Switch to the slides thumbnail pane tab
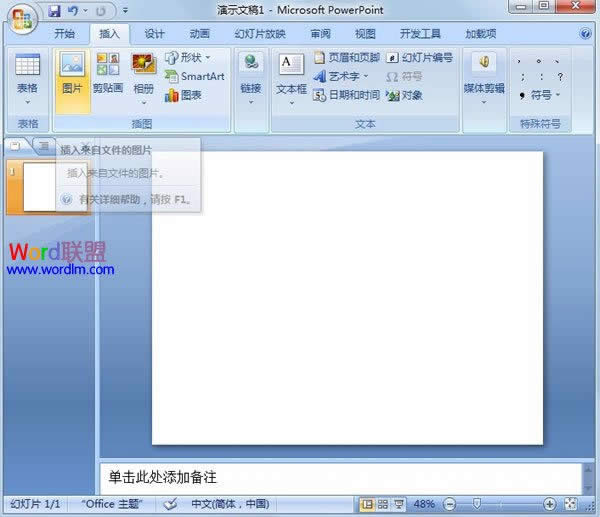The image size is (600, 517). 15,145
